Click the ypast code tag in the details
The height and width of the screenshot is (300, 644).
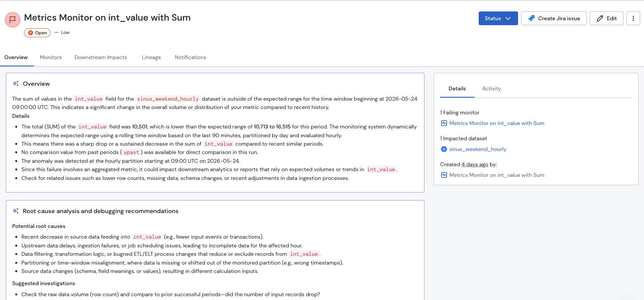coord(131,152)
